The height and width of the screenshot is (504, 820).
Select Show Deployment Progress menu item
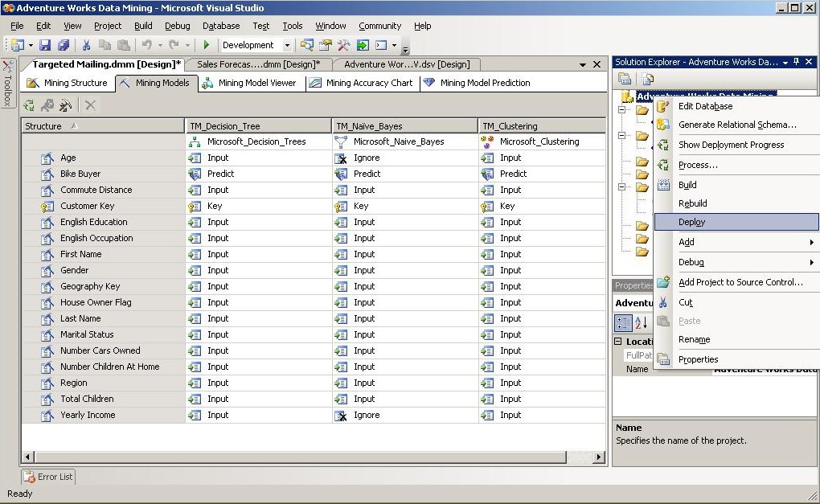point(737,145)
